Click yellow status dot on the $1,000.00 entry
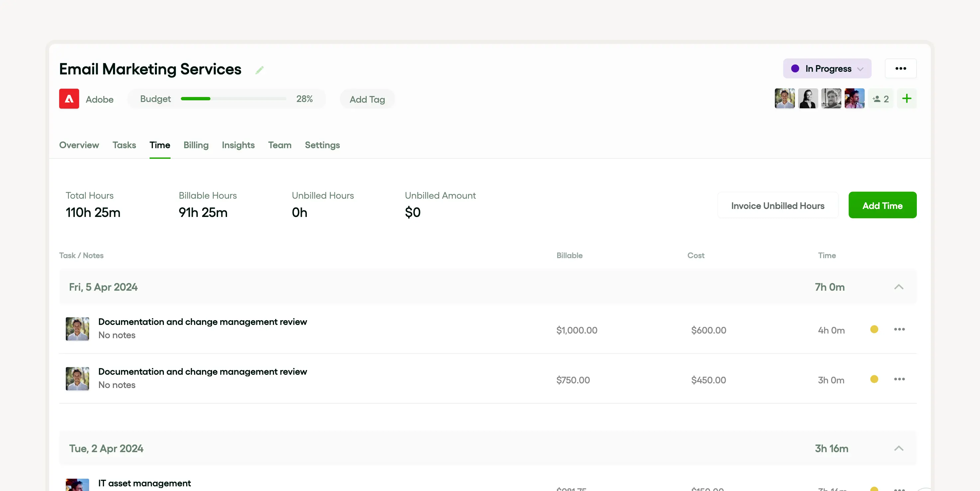Image resolution: width=980 pixels, height=491 pixels. pyautogui.click(x=874, y=329)
